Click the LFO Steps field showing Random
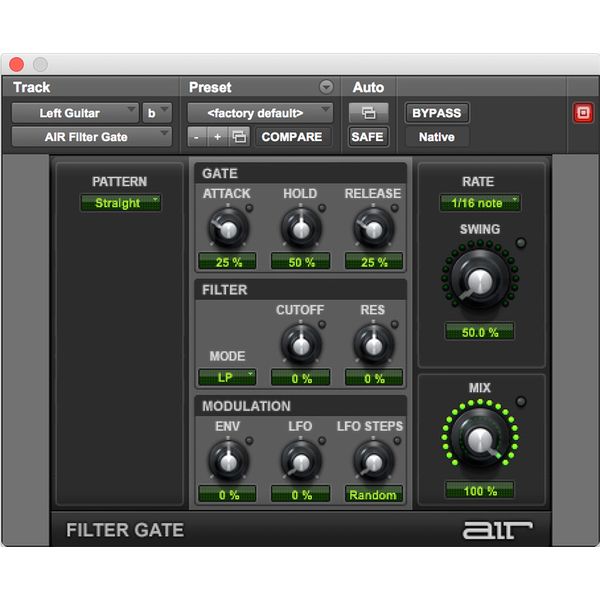 pos(374,494)
